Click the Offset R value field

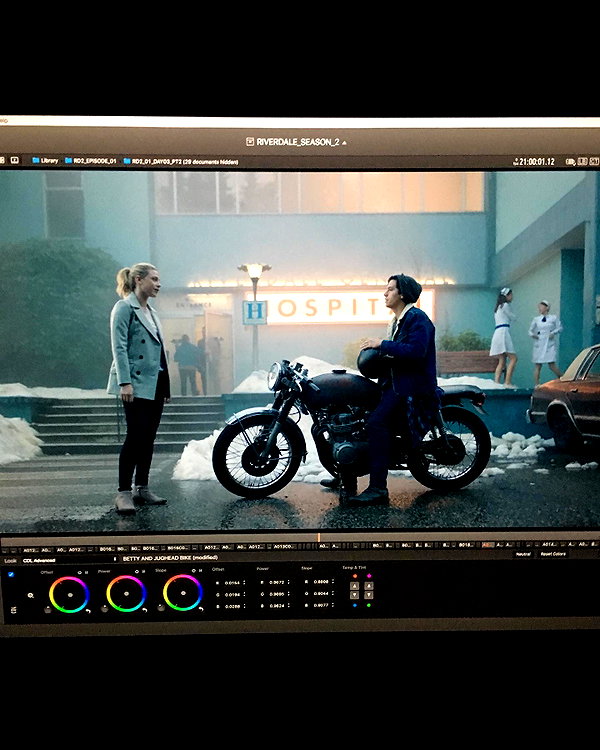233,583
